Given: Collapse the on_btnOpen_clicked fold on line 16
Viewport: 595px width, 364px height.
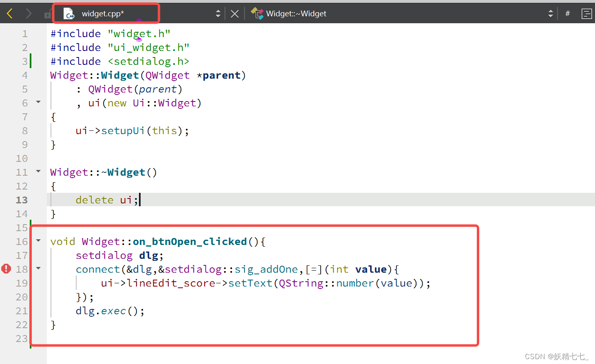Looking at the screenshot, I should point(38,240).
